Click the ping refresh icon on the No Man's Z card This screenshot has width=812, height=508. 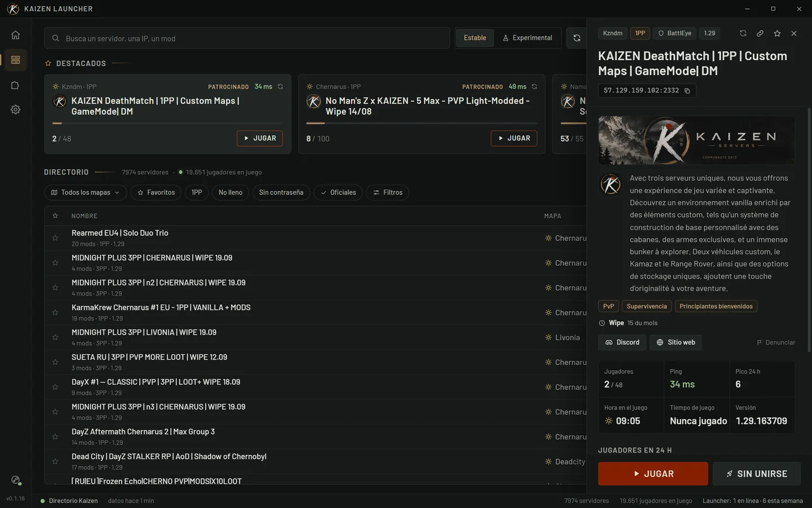[534, 86]
